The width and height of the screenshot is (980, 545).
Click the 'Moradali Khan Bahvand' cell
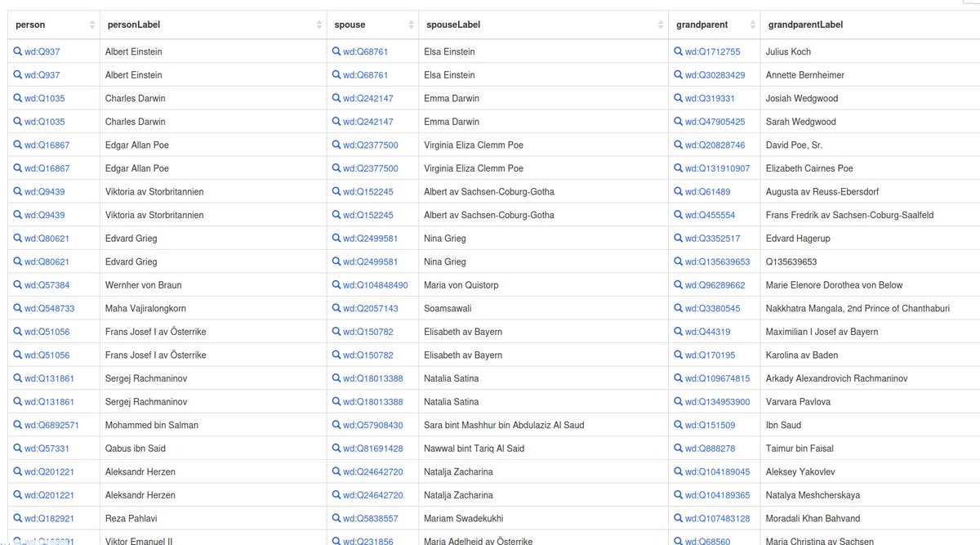870,518
